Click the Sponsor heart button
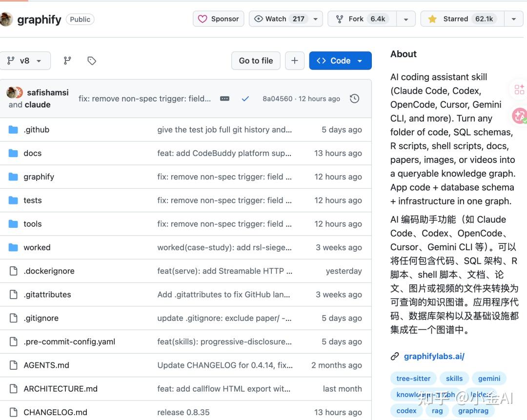 click(x=219, y=19)
